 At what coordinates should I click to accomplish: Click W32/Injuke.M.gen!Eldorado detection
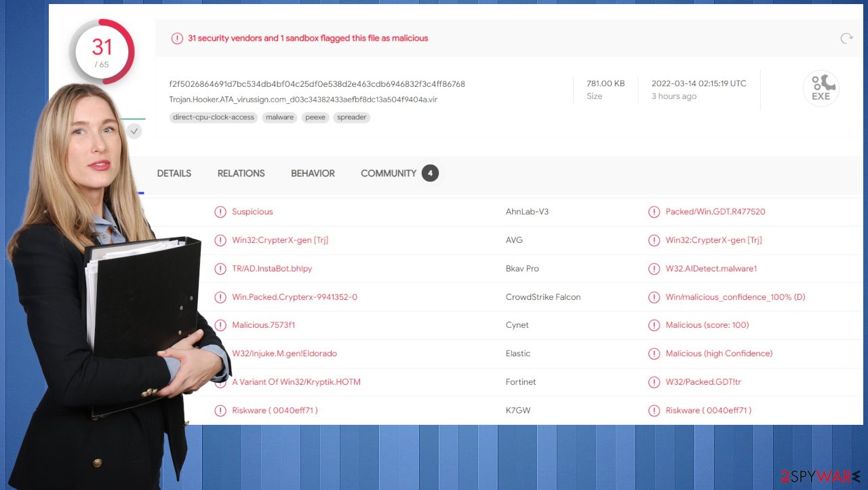pyautogui.click(x=284, y=354)
